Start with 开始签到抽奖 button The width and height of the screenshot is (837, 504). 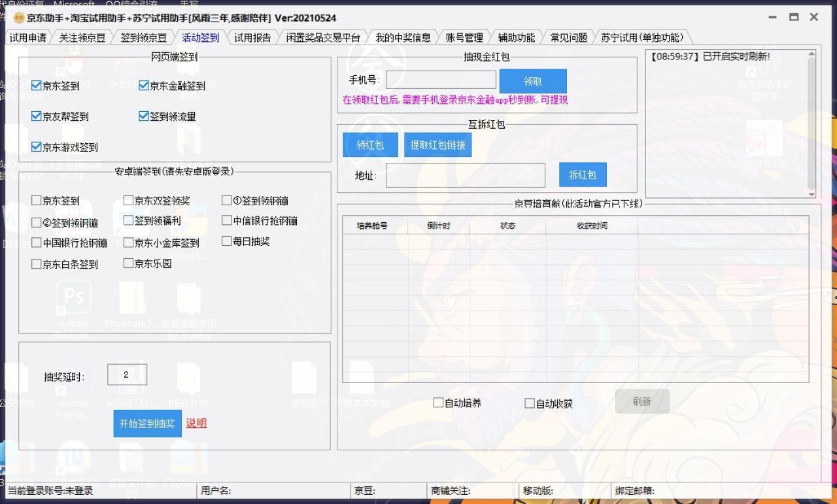tap(147, 424)
